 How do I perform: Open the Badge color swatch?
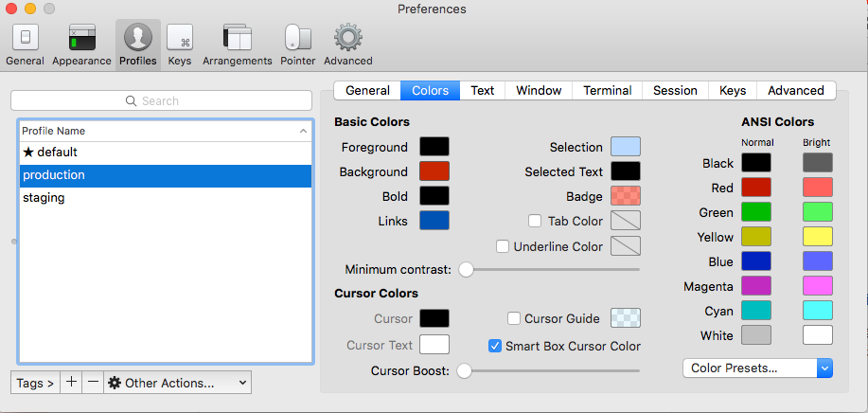pyautogui.click(x=626, y=196)
